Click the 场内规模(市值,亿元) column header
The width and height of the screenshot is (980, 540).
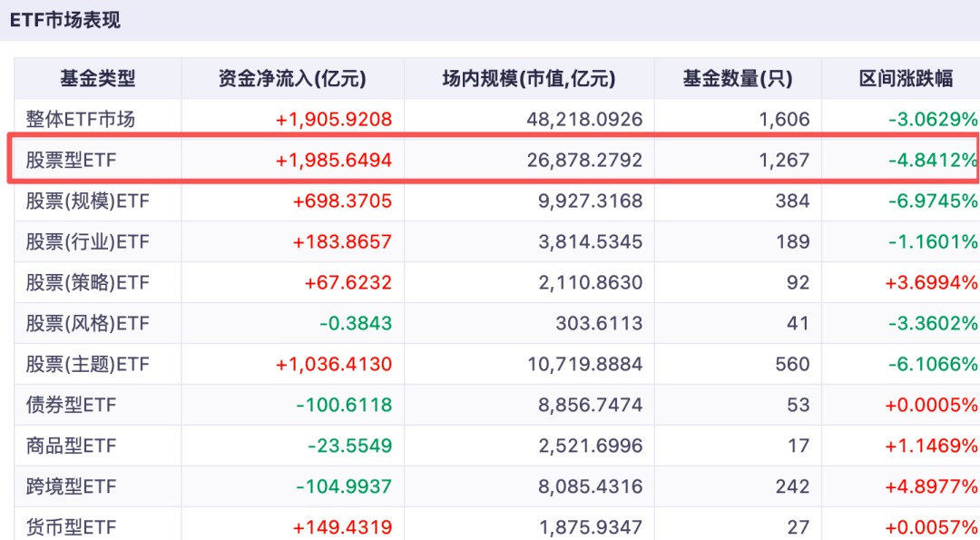(529, 79)
